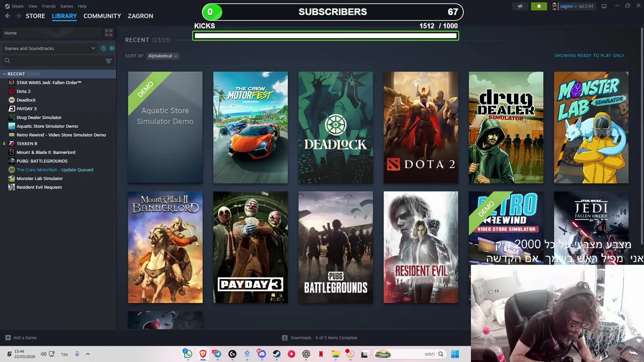
Task: Select The Crew Motorfest - Update Queued
Action: coord(55,169)
